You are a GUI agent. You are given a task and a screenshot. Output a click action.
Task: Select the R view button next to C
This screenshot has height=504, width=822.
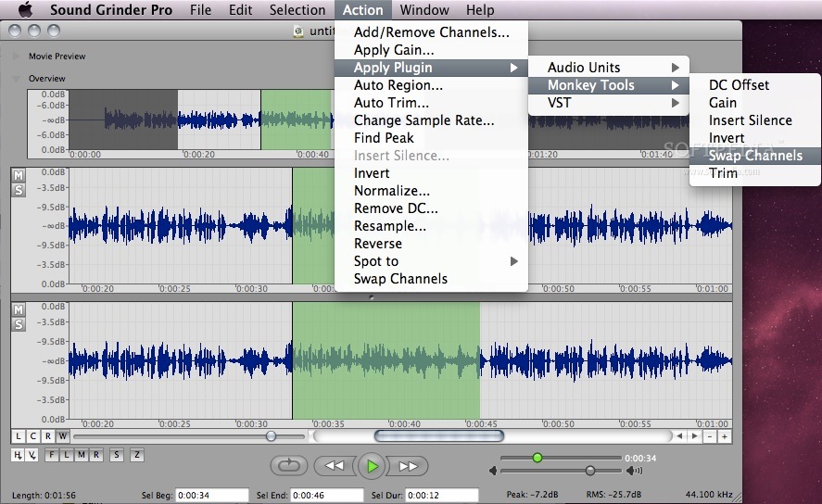(47, 435)
